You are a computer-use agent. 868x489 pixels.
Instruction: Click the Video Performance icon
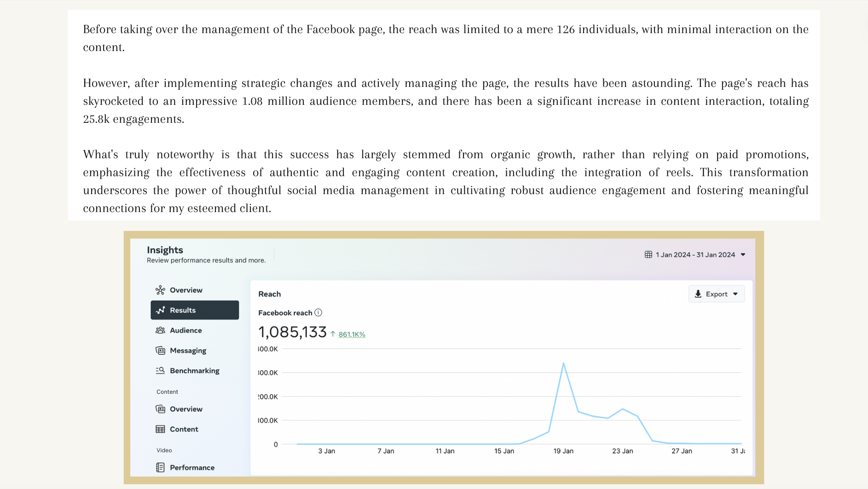coord(160,467)
